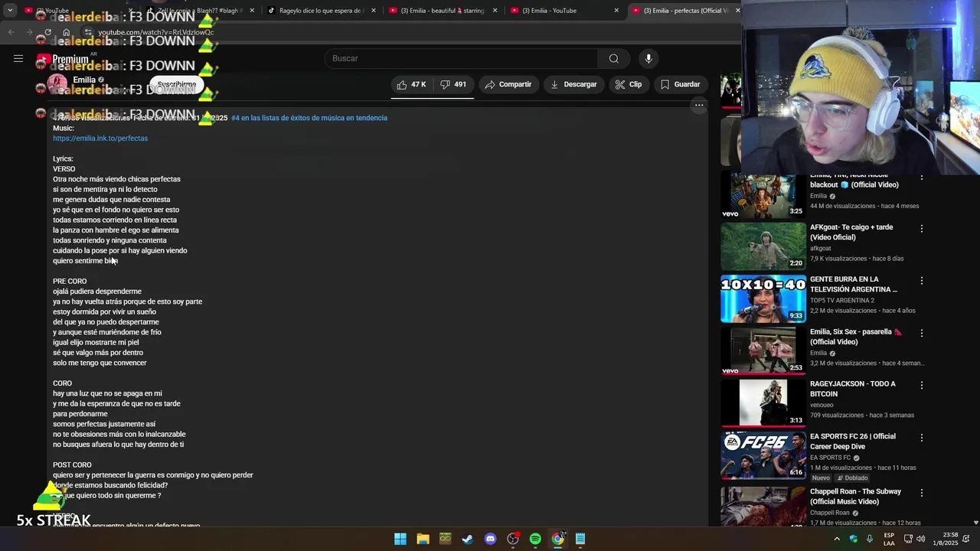This screenshot has height=551, width=980.
Task: Activate voice search microphone icon
Action: coord(648,59)
